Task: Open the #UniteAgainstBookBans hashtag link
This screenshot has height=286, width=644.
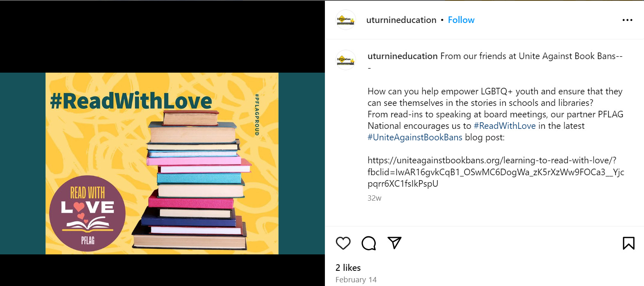Action: pos(415,137)
